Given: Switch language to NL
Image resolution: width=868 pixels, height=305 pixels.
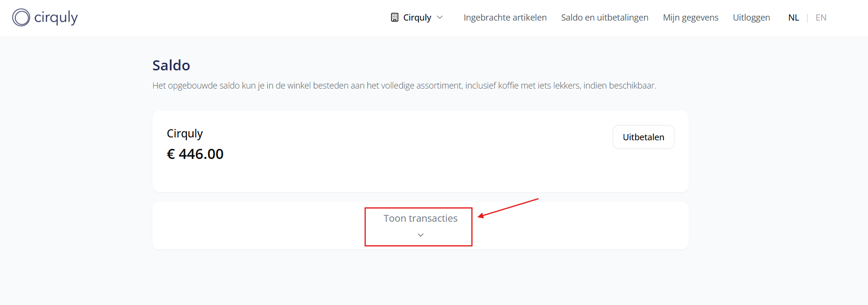Looking at the screenshot, I should pos(793,18).
